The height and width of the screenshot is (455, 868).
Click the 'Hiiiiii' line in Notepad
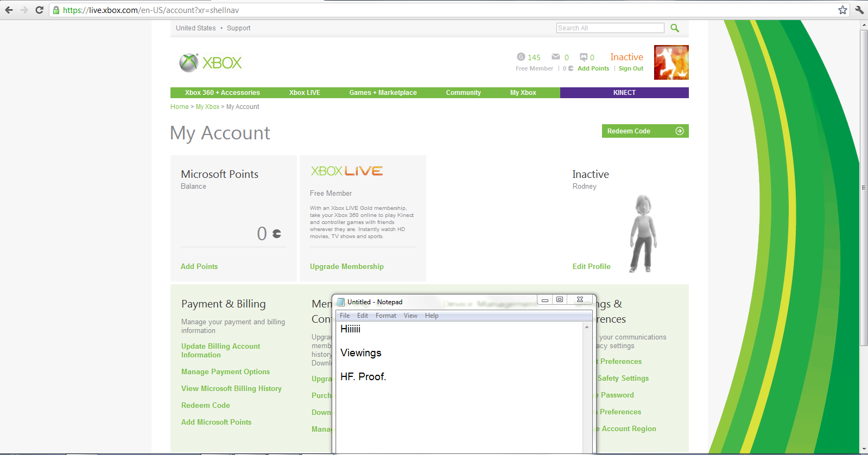[350, 329]
